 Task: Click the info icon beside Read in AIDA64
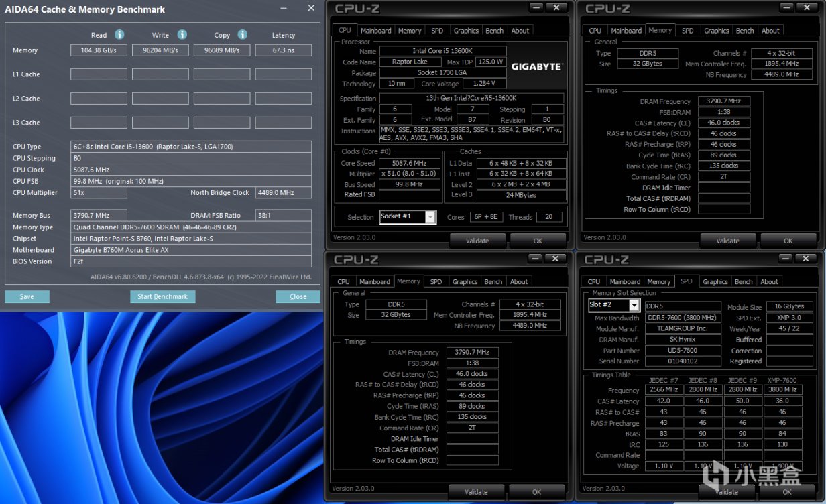pos(119,34)
